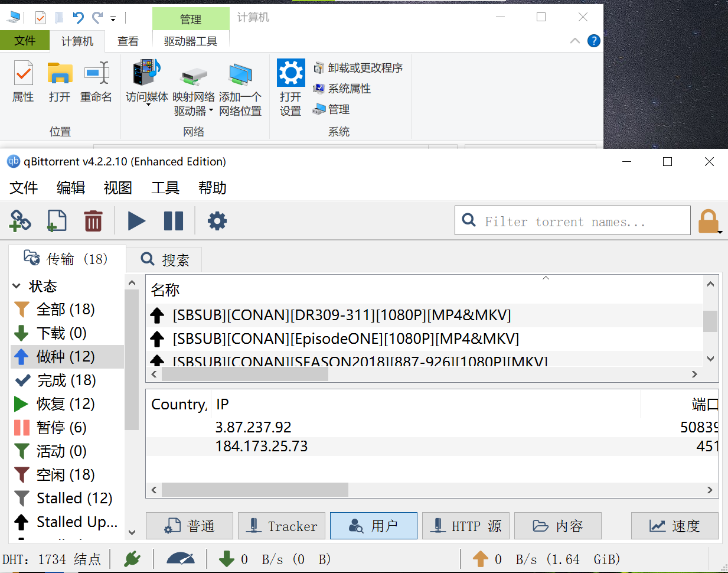
Task: Click the IP column header
Action: [426, 405]
